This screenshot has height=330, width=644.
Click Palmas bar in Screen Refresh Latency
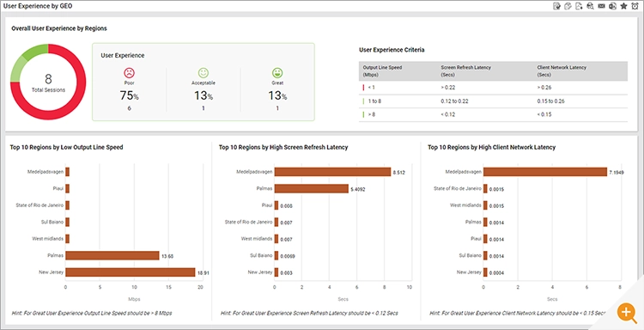point(312,188)
